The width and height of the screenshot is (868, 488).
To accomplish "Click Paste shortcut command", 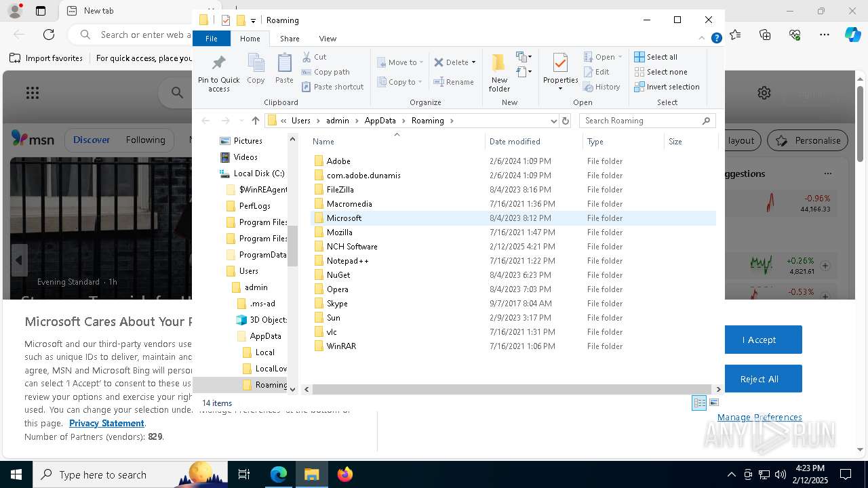I will tap(332, 87).
